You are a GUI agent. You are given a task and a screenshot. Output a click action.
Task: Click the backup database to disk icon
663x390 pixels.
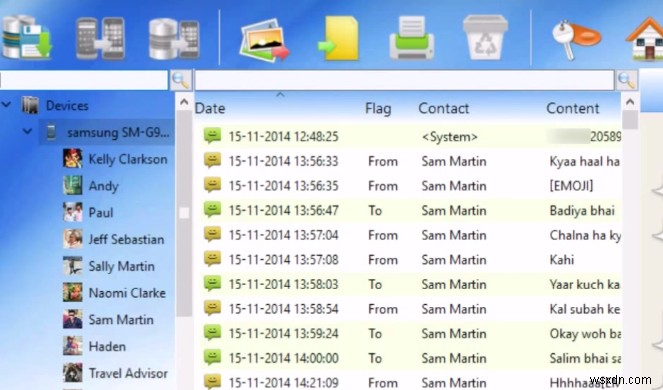(x=26, y=37)
